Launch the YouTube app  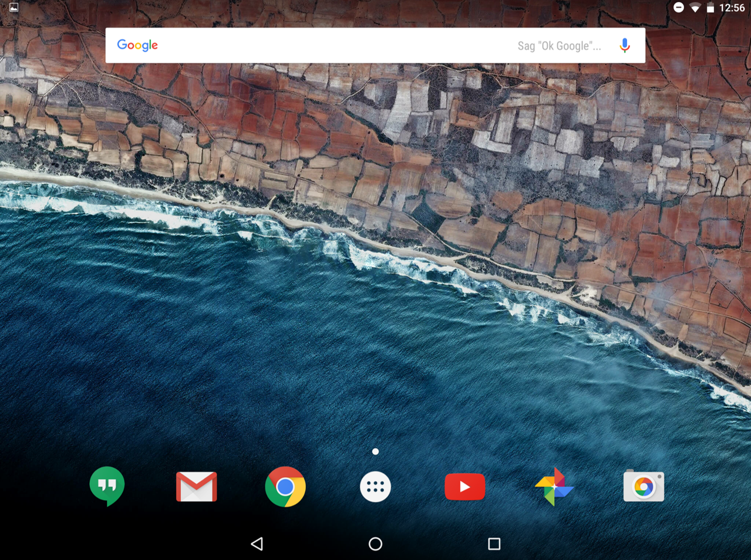point(464,487)
